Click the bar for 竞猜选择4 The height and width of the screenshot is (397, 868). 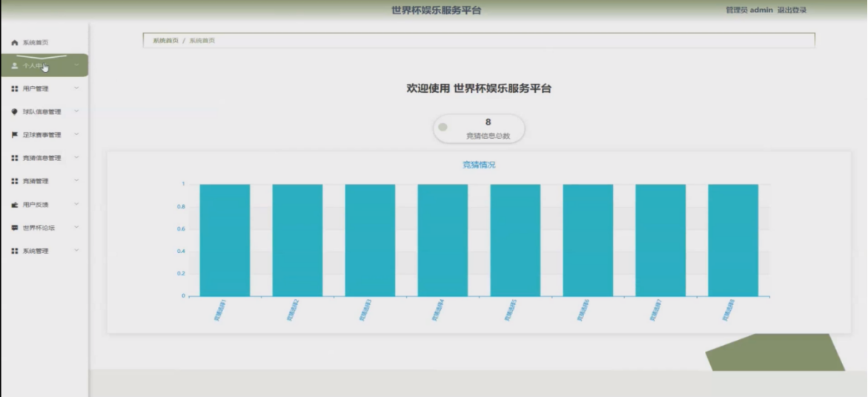[x=443, y=240]
